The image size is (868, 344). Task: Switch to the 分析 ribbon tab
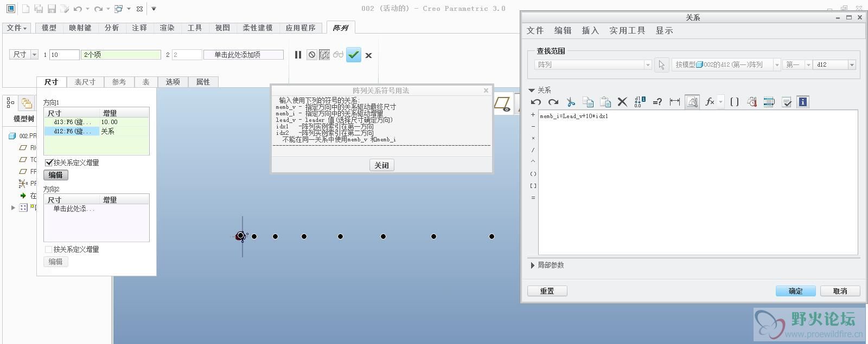pos(112,28)
